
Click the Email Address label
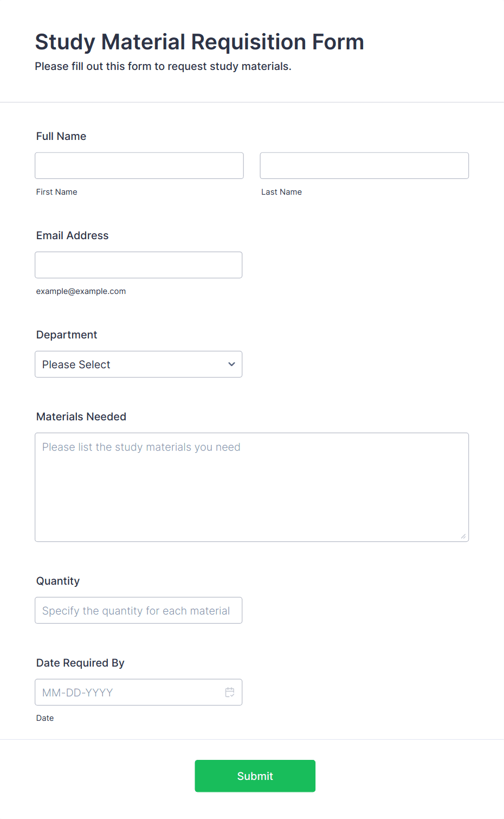pos(73,235)
